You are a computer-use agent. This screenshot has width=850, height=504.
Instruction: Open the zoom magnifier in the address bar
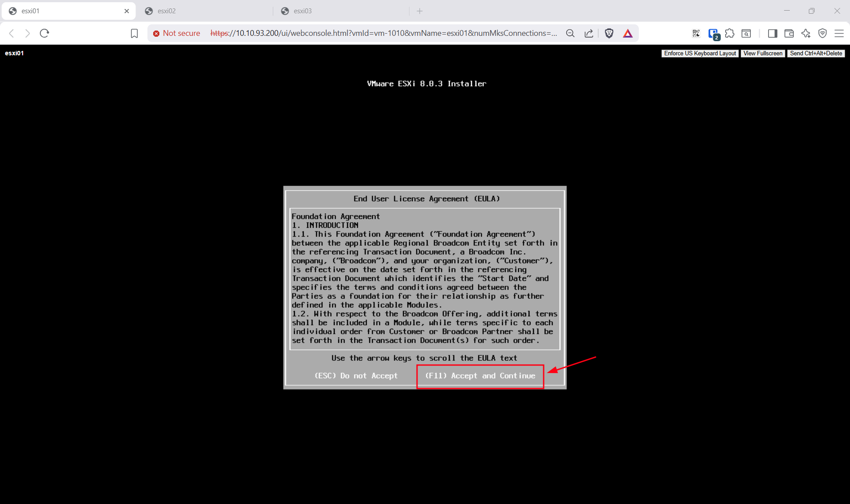[570, 33]
